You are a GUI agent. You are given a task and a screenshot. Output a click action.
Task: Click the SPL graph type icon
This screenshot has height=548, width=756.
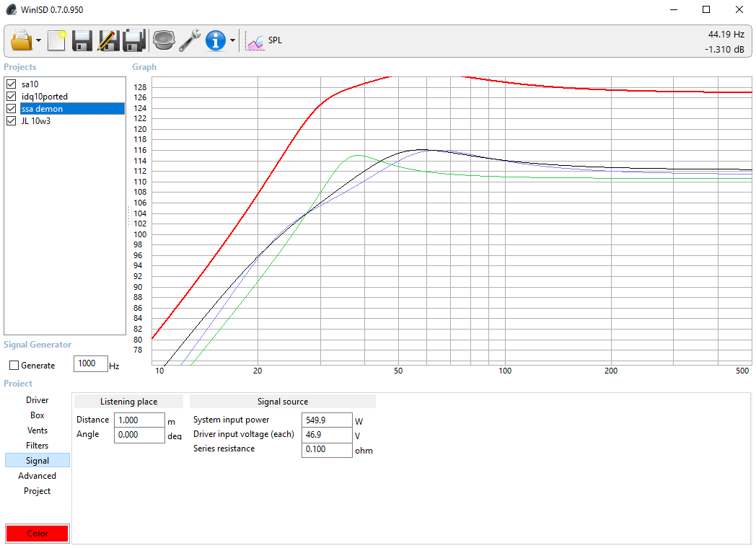coord(254,41)
